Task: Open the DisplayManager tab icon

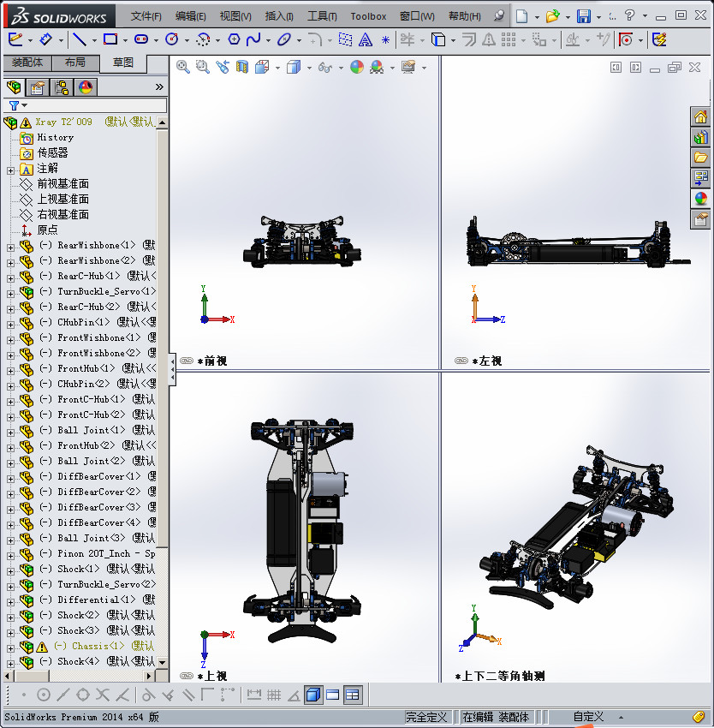Action: (x=86, y=87)
